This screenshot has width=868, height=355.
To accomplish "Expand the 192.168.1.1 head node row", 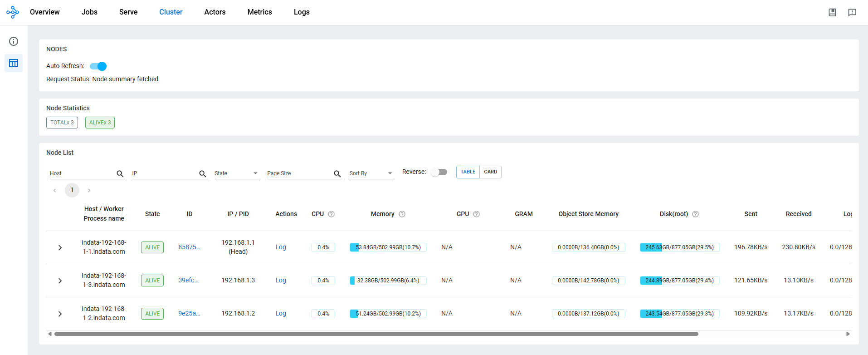I will [60, 247].
